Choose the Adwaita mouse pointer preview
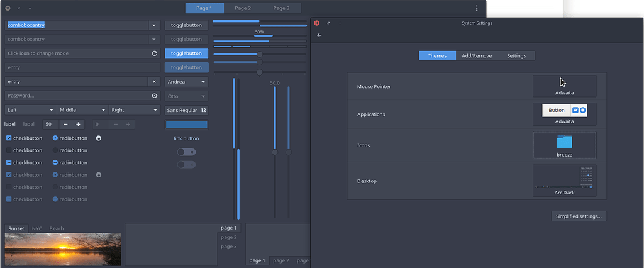The image size is (644, 268). pyautogui.click(x=564, y=86)
